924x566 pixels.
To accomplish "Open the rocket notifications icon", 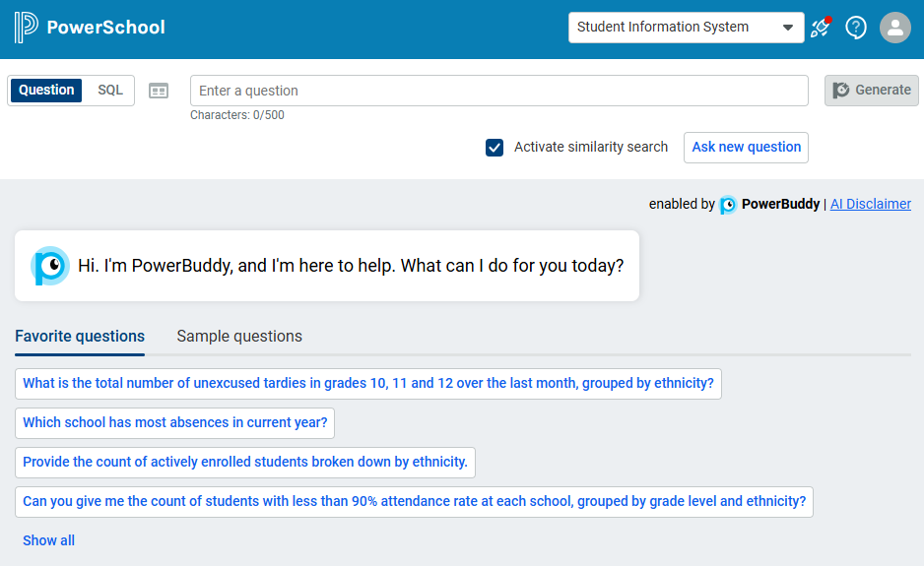I will pyautogui.click(x=820, y=28).
